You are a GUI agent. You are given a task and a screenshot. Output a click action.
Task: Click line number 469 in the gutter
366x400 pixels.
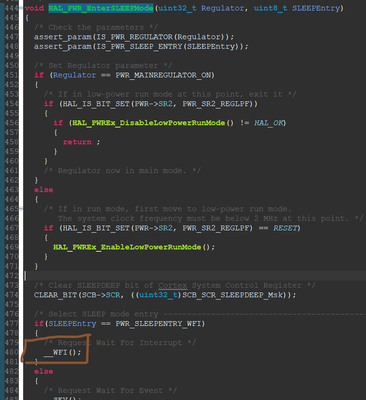(11, 247)
